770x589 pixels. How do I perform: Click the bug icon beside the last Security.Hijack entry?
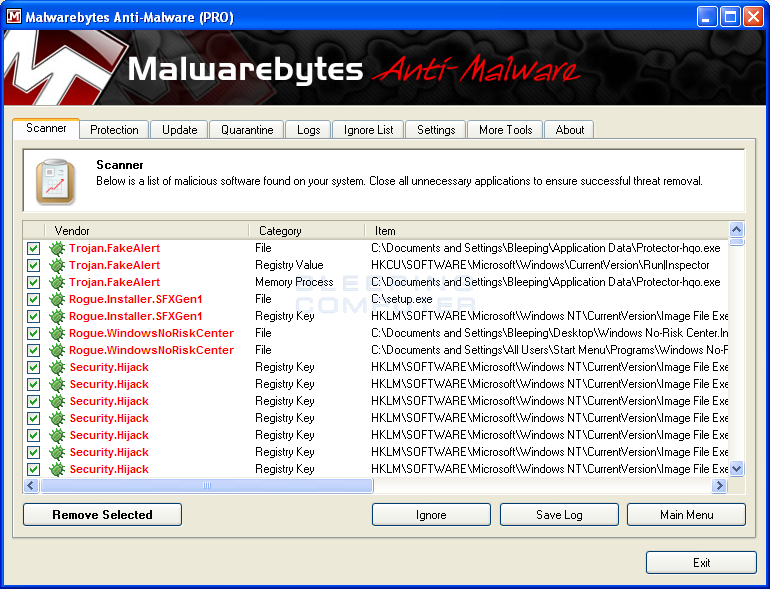[x=57, y=469]
